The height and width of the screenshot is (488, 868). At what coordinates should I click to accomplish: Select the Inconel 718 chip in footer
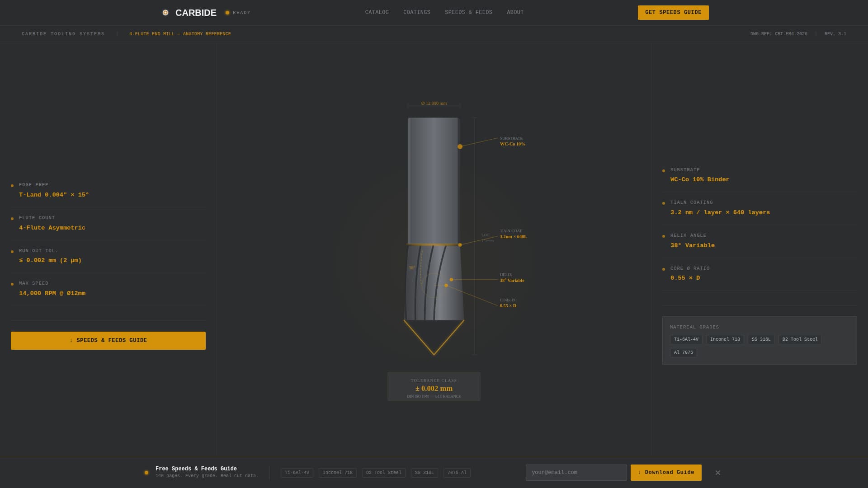click(337, 472)
